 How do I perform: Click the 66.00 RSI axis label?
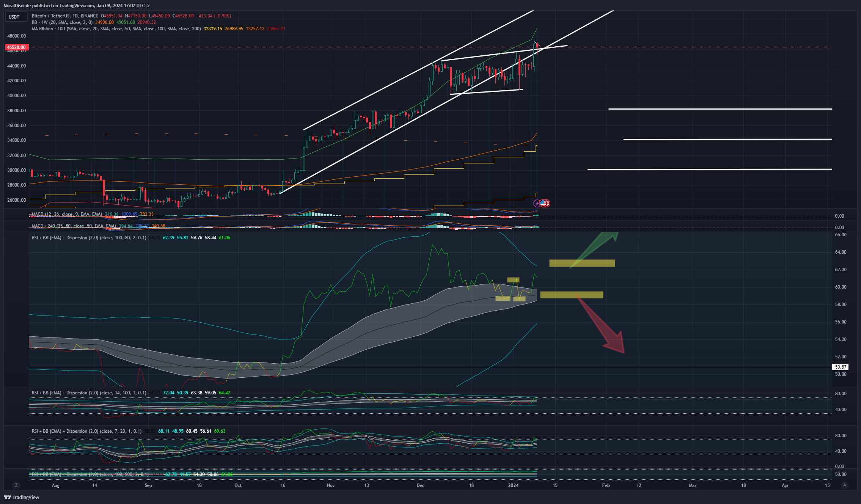point(841,235)
